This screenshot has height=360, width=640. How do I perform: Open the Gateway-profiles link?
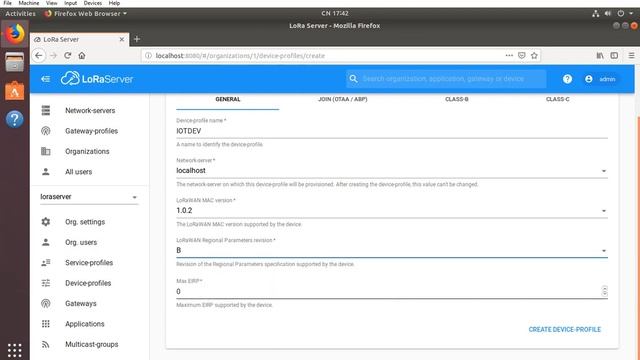[x=91, y=131]
